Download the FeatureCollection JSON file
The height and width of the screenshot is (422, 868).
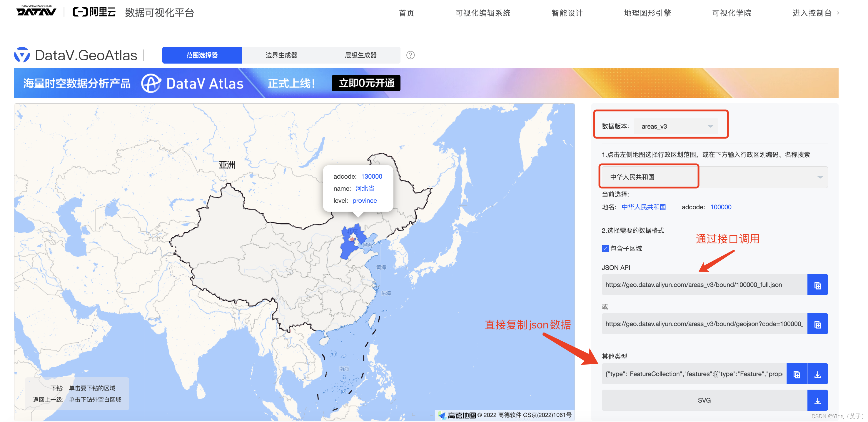[817, 374]
